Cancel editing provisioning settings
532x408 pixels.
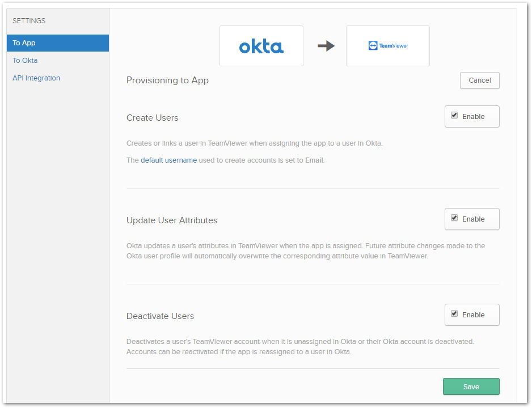[x=479, y=80]
